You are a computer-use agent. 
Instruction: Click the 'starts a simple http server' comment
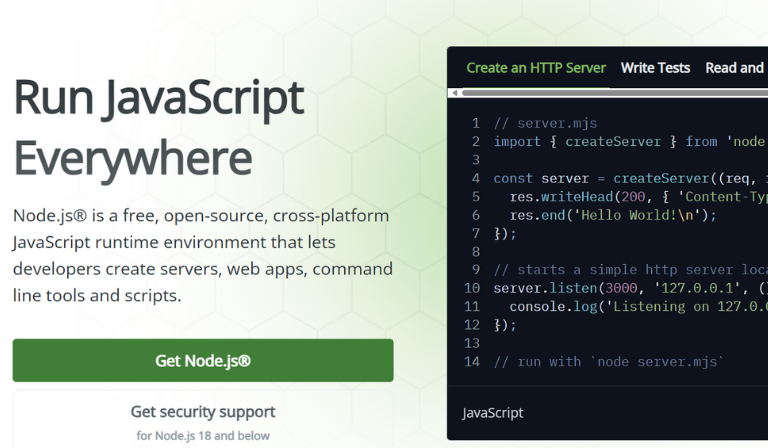pos(630,270)
